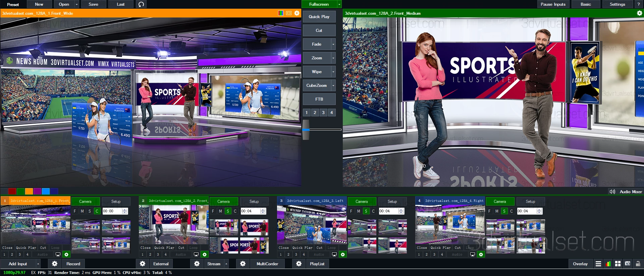Click the padlock lock icon

pos(638,264)
